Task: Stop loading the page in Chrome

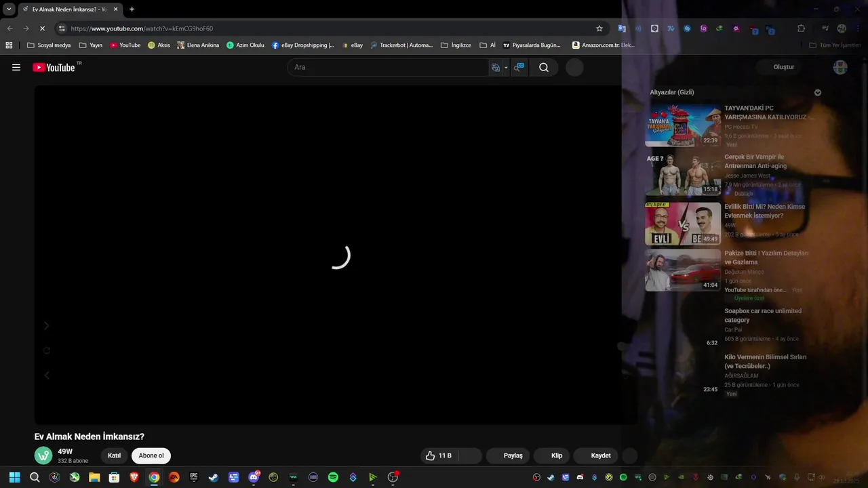Action: 42,28
